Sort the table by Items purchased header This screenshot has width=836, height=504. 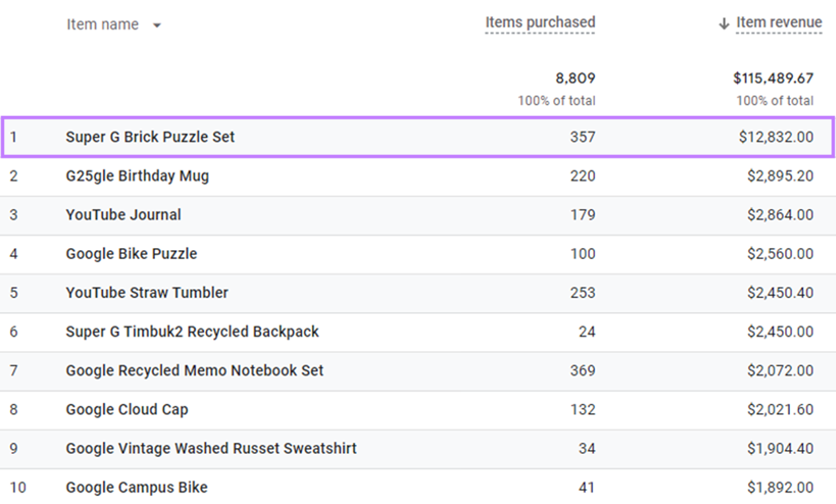(540, 22)
